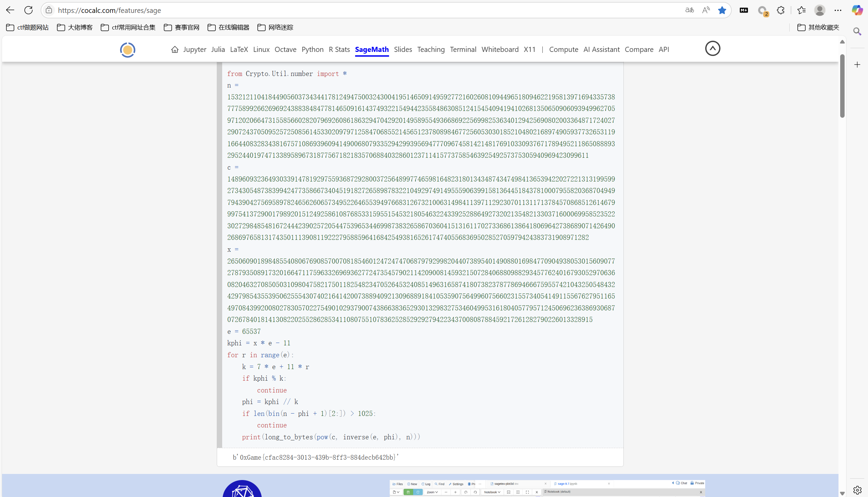The height and width of the screenshot is (497, 868).
Task: Open the 网络迷踪 bookmark folder
Action: (x=275, y=27)
